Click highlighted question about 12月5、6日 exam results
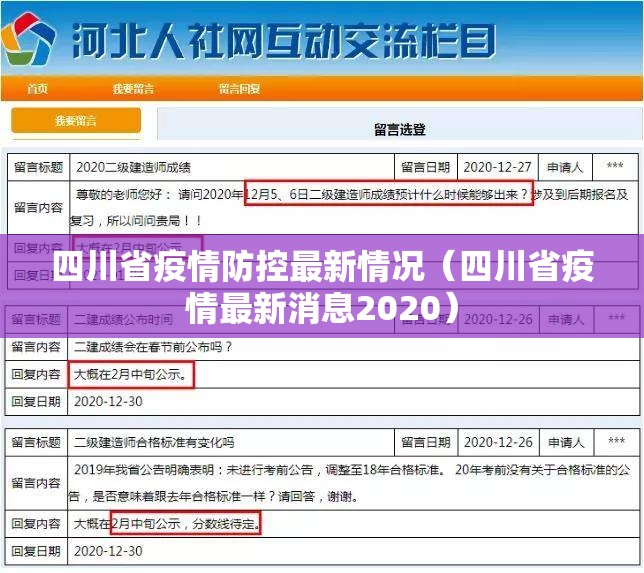This screenshot has width=644, height=573. tap(389, 193)
